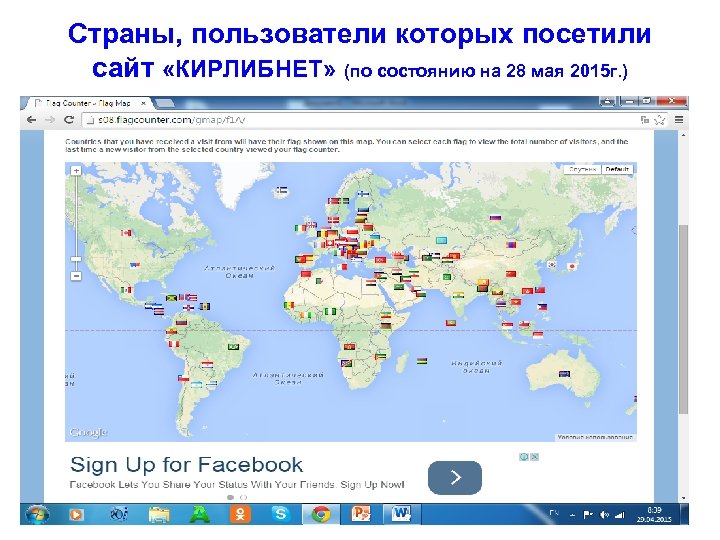Click the map zoom slider handle
The image size is (720, 540).
[76, 259]
